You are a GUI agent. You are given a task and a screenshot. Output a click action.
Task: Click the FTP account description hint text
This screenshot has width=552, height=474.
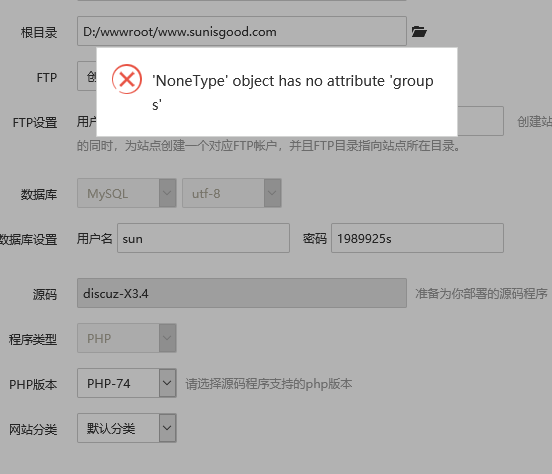click(269, 145)
